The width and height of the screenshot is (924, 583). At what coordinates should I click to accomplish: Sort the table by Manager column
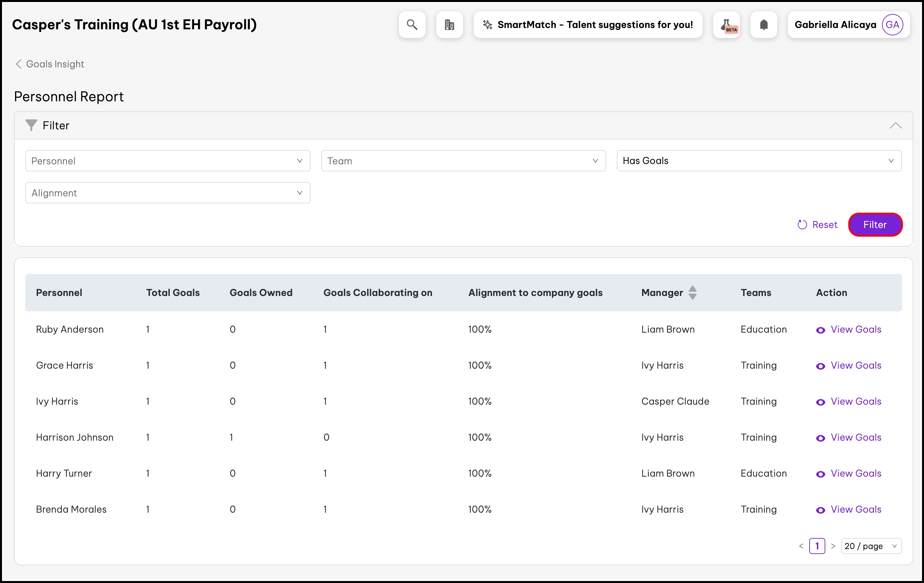click(692, 293)
